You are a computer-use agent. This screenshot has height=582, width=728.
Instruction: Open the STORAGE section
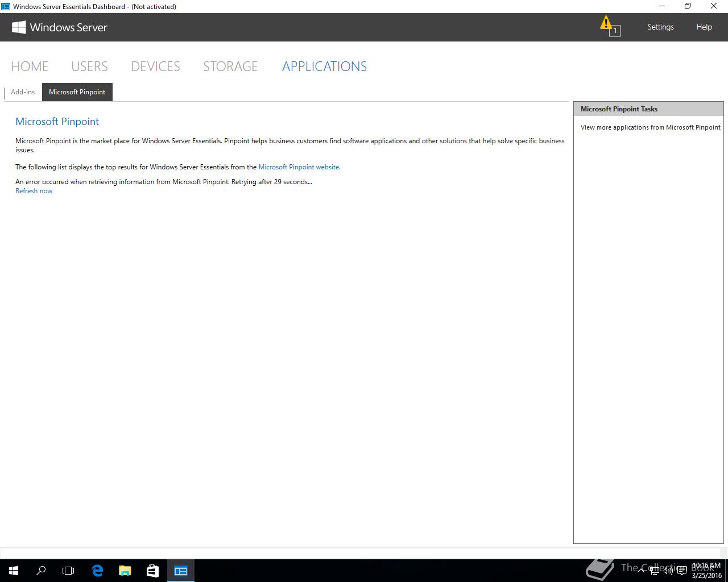(x=230, y=66)
